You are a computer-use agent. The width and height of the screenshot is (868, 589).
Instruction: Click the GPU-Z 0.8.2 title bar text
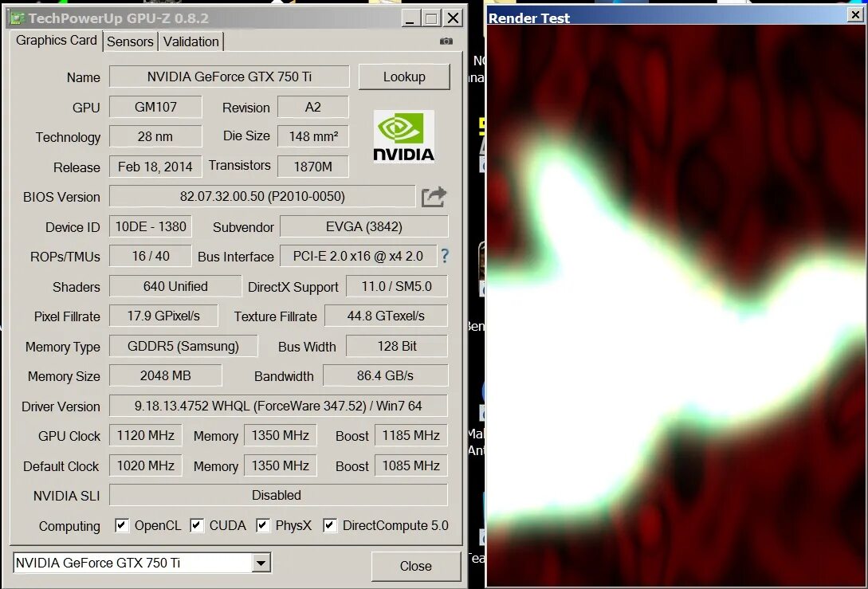tap(119, 18)
